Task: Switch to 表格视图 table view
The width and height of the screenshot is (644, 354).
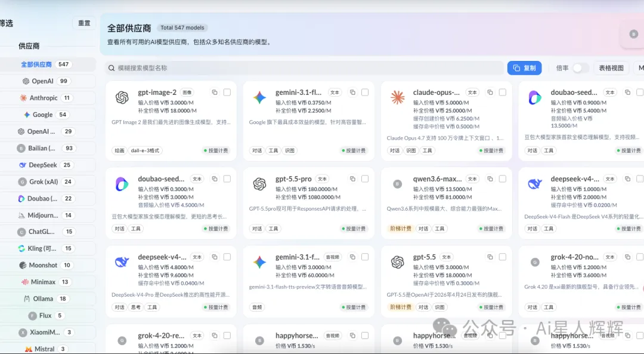Action: (611, 68)
